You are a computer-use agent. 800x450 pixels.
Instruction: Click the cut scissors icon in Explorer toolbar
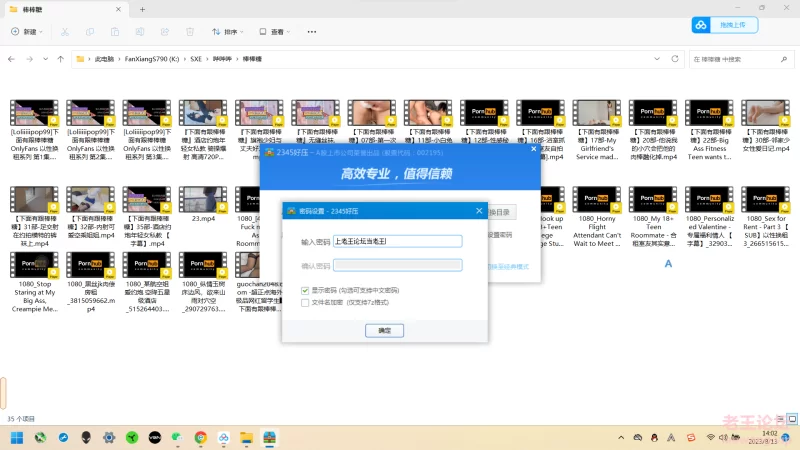point(65,32)
